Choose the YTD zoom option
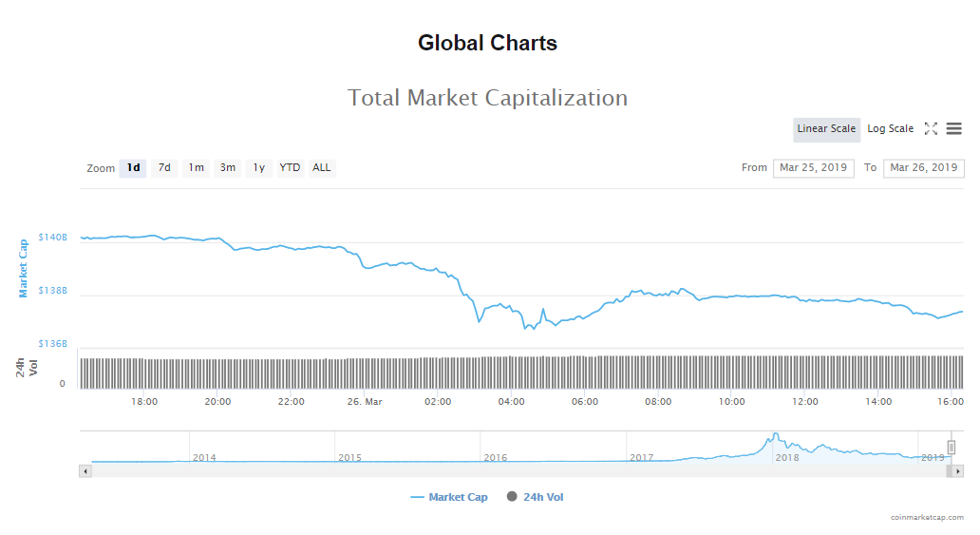The height and width of the screenshot is (535, 980). [290, 168]
